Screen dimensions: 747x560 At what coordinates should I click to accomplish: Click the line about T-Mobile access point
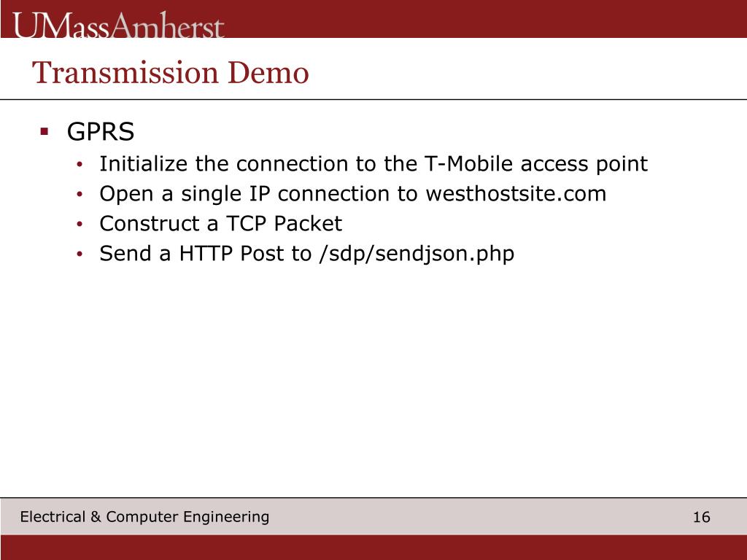(373, 164)
